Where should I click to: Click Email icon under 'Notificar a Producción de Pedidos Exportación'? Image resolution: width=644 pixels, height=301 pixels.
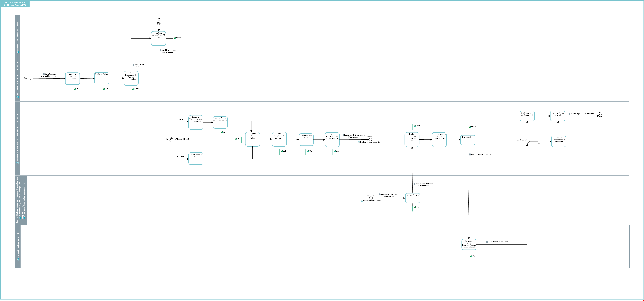click(133, 89)
